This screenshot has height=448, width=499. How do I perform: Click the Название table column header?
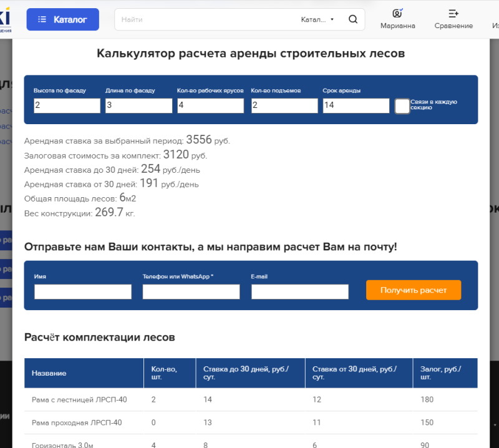[49, 373]
